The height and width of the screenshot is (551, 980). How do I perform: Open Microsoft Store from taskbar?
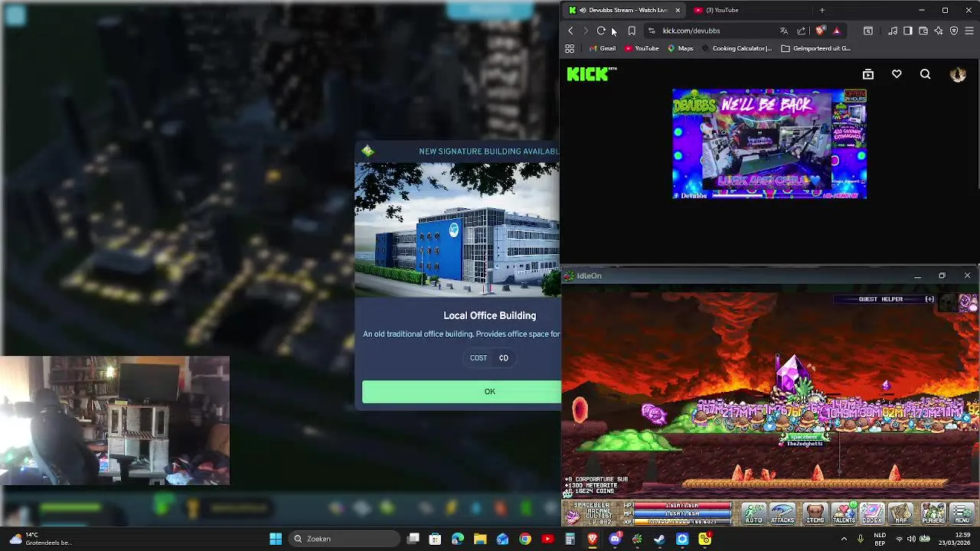point(436,539)
